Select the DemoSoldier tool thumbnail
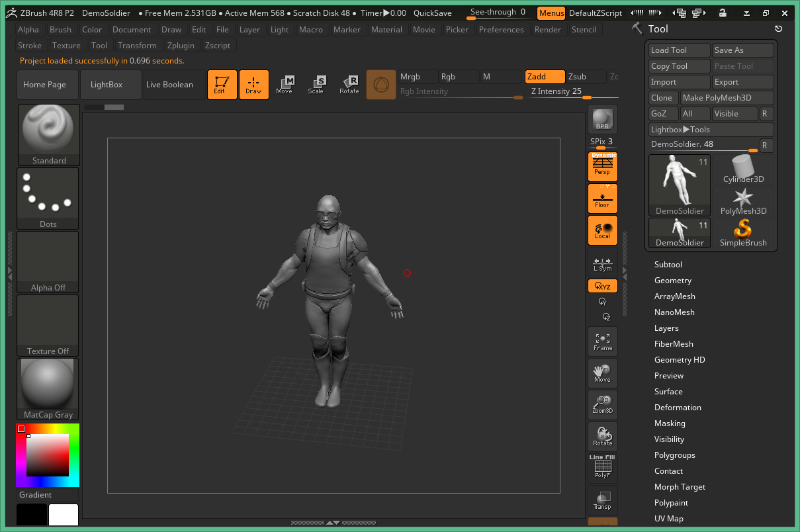 pyautogui.click(x=679, y=185)
